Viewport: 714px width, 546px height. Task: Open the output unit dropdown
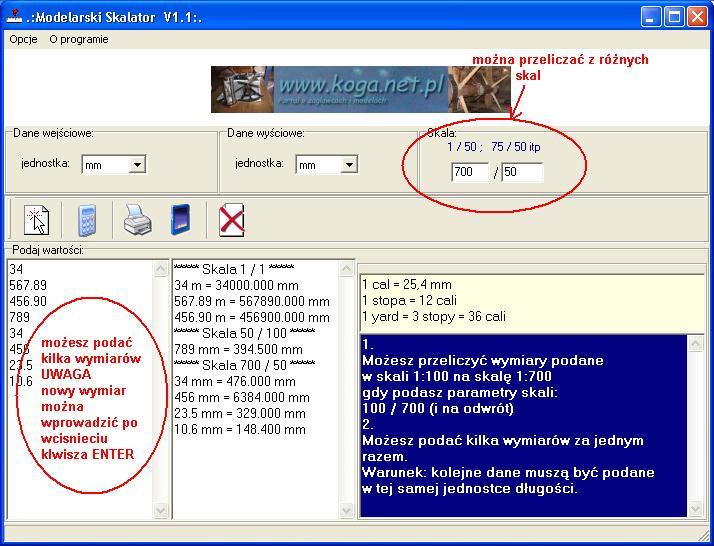click(x=350, y=165)
